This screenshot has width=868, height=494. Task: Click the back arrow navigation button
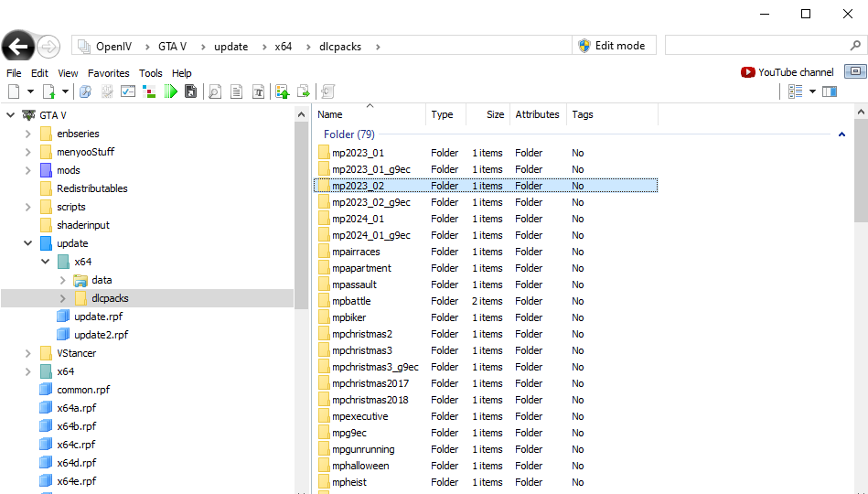pyautogui.click(x=17, y=47)
